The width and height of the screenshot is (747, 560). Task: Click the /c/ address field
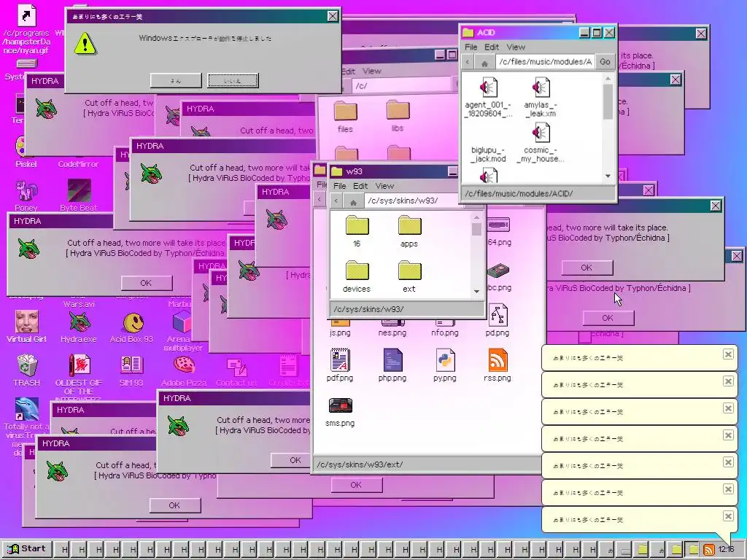click(403, 86)
